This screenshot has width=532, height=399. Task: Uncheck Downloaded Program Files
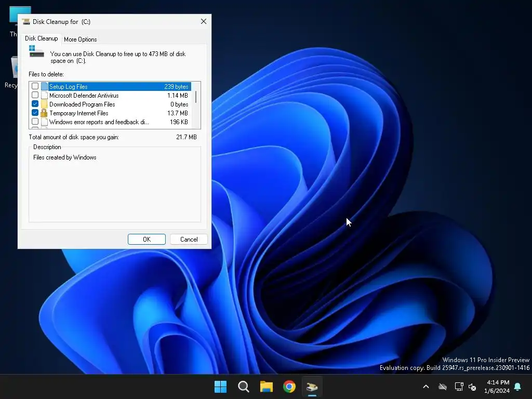(35, 104)
